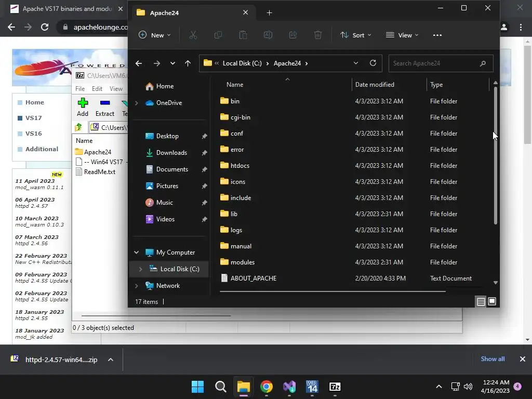The width and height of the screenshot is (532, 399).
Task: Collapse the My Computer tree node
Action: point(137,252)
